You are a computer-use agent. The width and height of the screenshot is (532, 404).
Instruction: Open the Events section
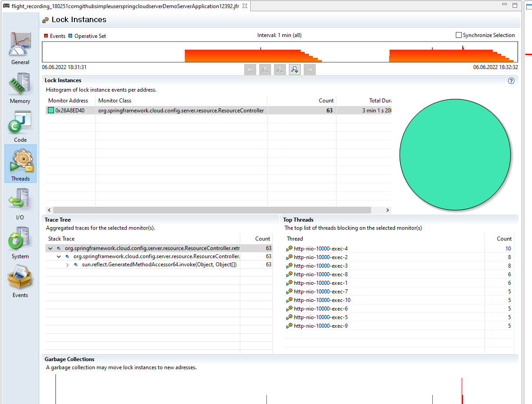coord(20,281)
